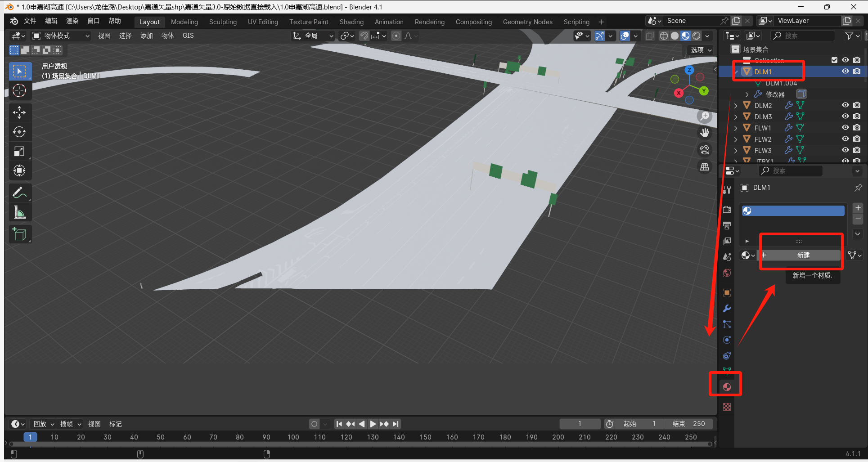Click frame 100 on the timeline

pos(293,437)
